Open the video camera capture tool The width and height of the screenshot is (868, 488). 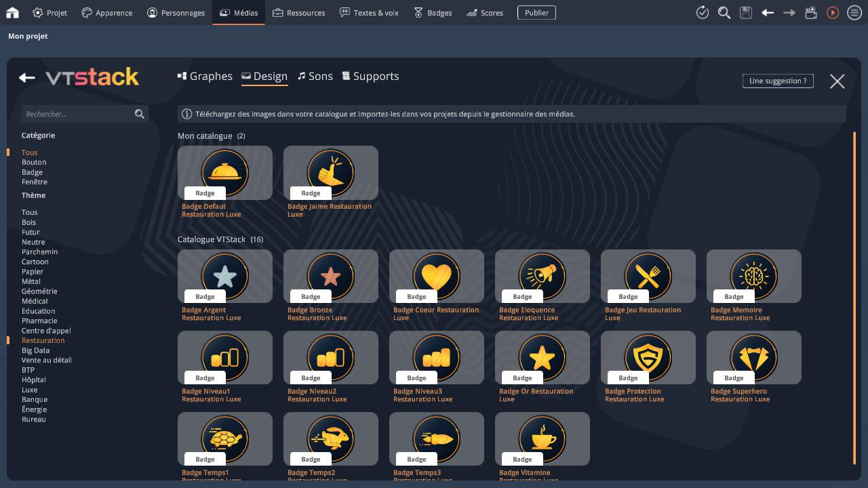[x=811, y=12]
